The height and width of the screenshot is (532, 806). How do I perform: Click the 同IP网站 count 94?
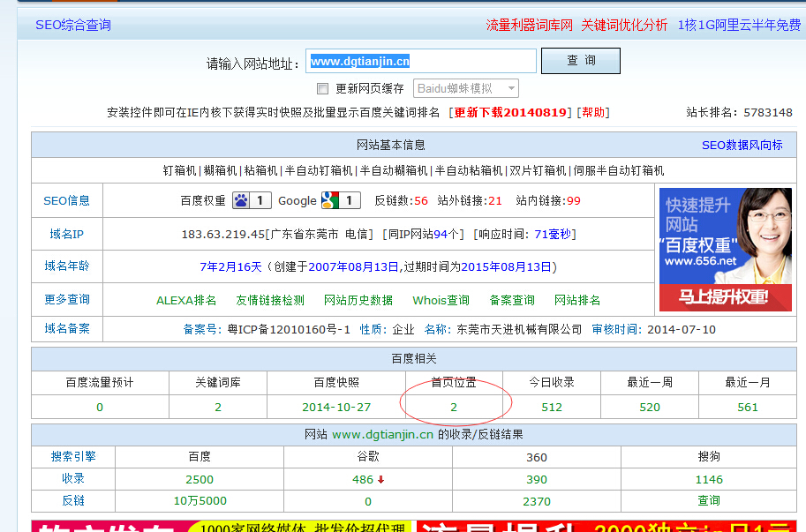(441, 234)
